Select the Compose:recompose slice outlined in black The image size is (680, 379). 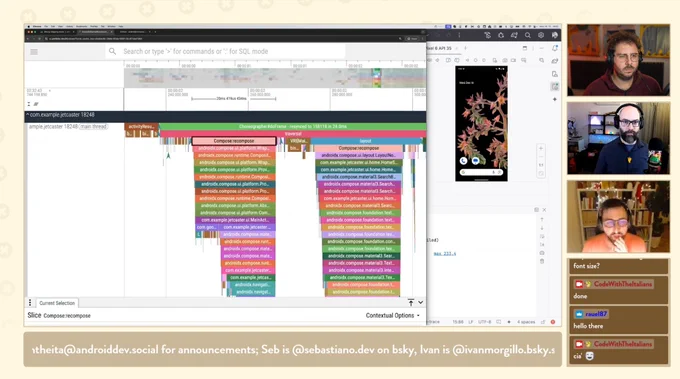point(234,141)
